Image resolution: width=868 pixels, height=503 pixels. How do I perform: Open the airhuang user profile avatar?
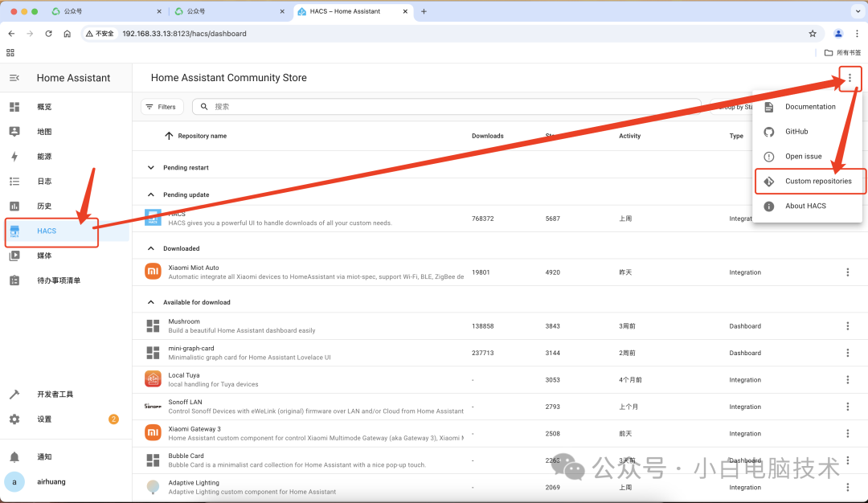(14, 482)
